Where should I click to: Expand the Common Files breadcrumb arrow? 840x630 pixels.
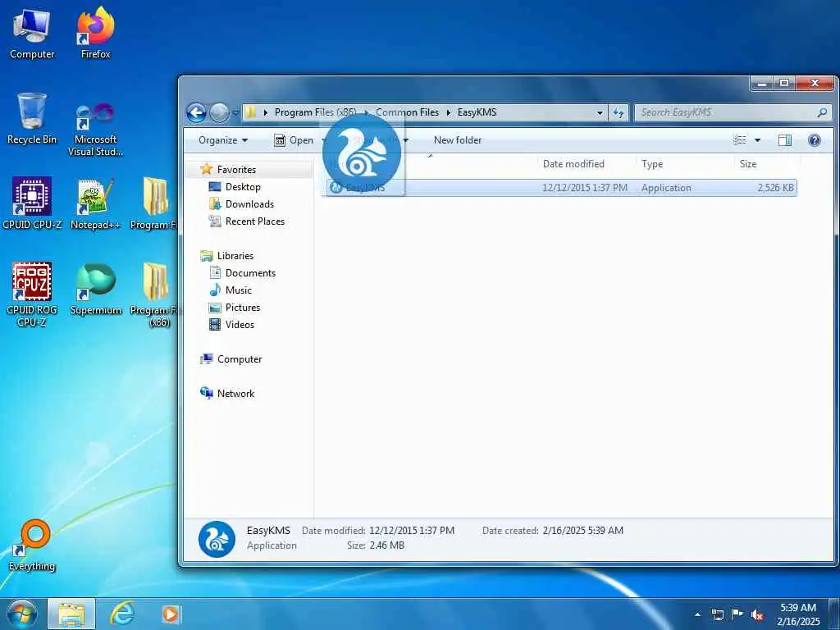click(449, 112)
